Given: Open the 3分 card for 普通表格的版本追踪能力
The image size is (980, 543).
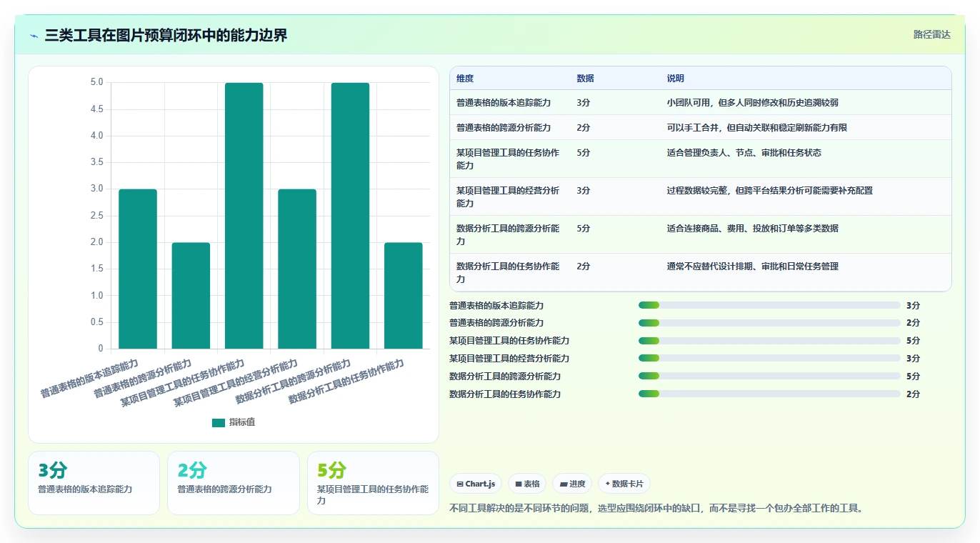Looking at the screenshot, I should [x=94, y=483].
